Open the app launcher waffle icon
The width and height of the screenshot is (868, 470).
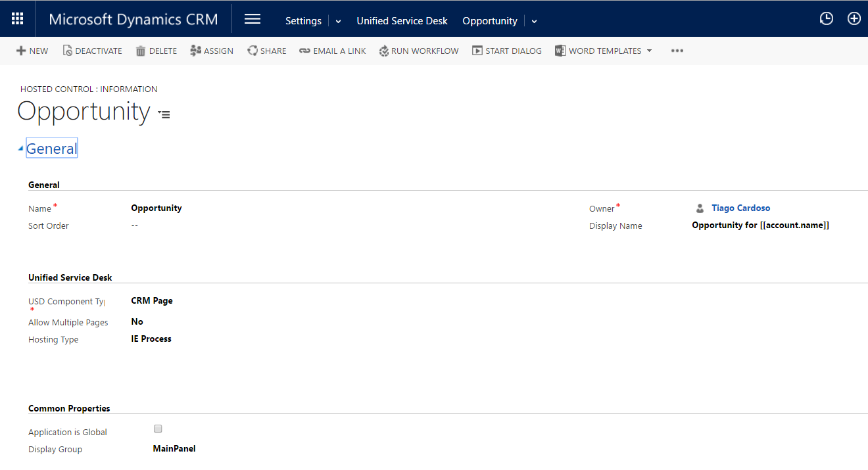(x=18, y=19)
